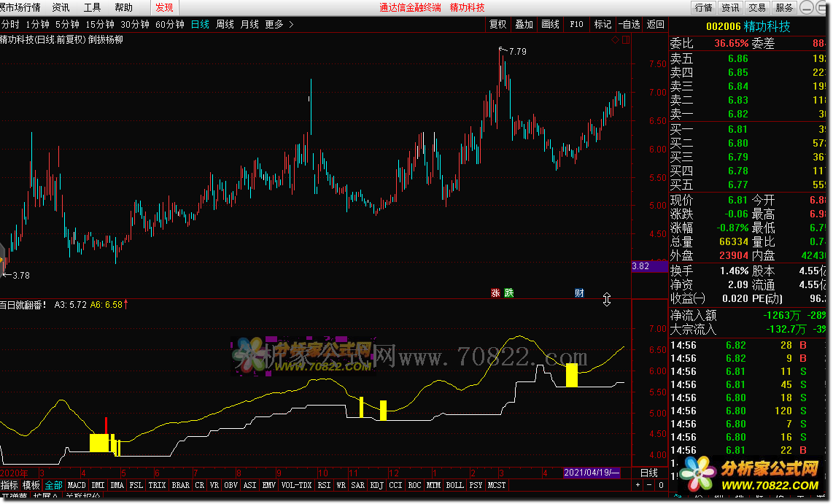The height and width of the screenshot is (504, 833).
Task: Click stock code 002006 精功科技 header
Action: tap(748, 26)
